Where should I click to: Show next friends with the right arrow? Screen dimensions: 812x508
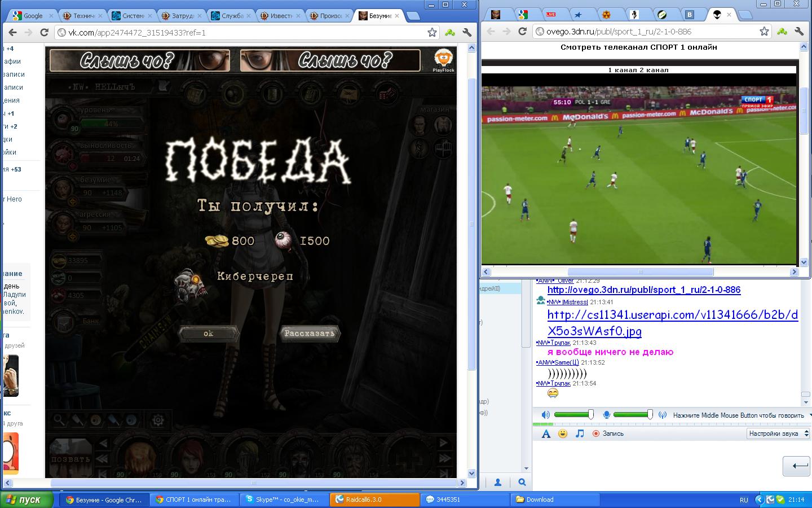(x=444, y=443)
